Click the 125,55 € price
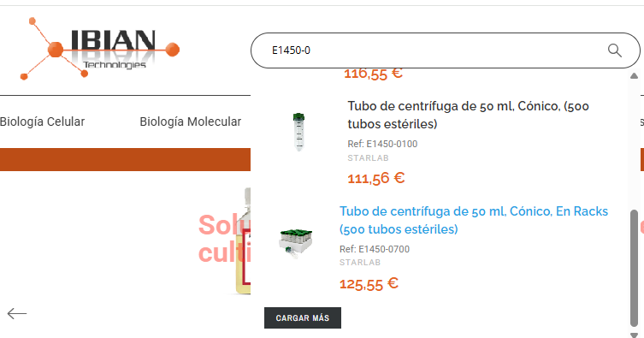 pyautogui.click(x=369, y=283)
